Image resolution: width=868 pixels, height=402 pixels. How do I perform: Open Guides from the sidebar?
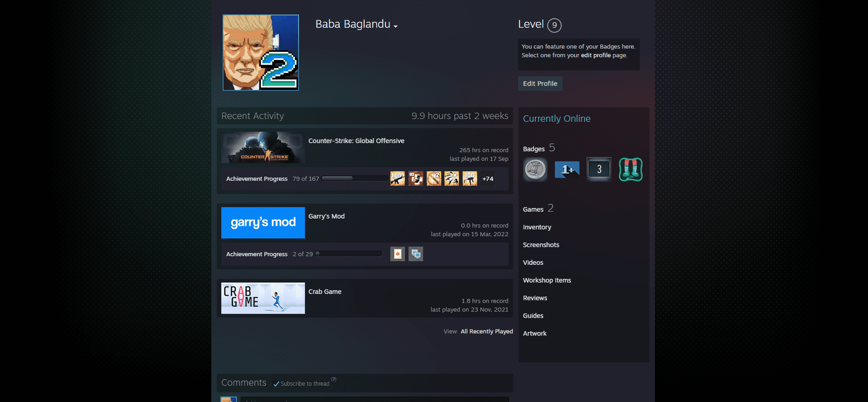click(x=533, y=316)
